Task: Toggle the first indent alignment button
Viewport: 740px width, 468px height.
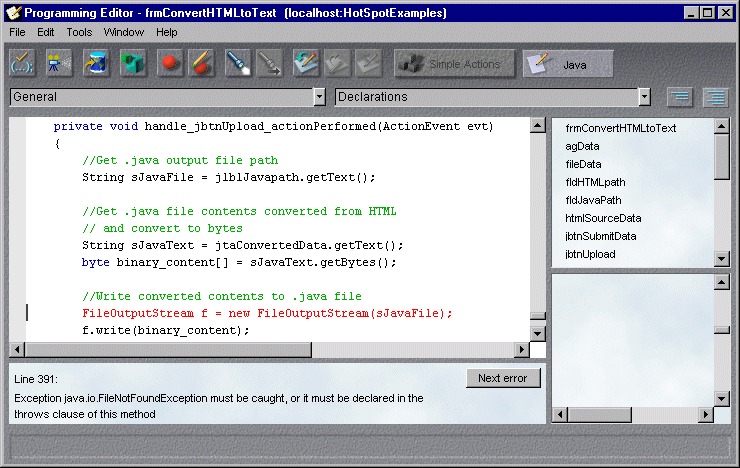Action: point(680,97)
